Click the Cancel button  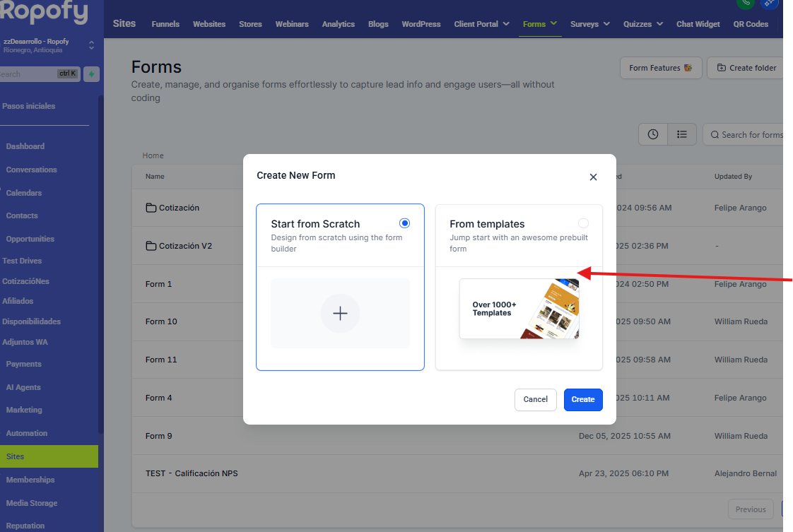(x=535, y=399)
